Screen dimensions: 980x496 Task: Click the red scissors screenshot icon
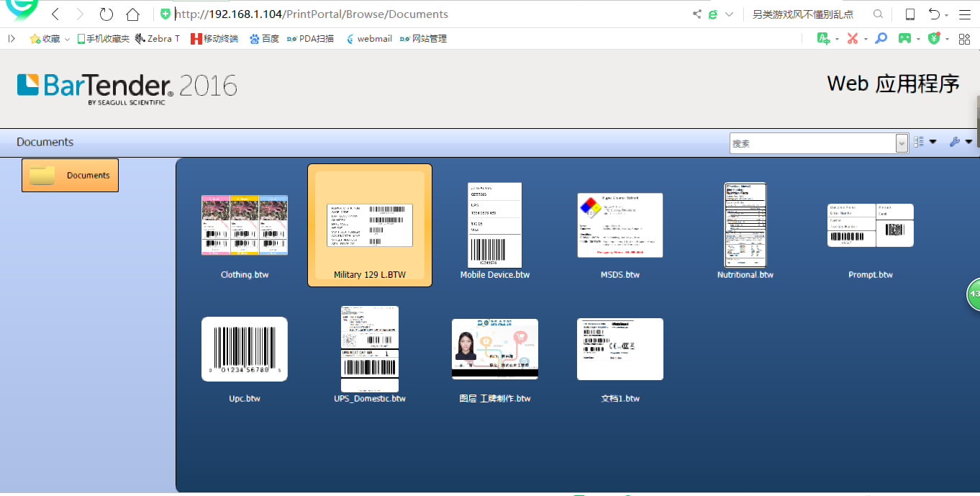point(853,39)
